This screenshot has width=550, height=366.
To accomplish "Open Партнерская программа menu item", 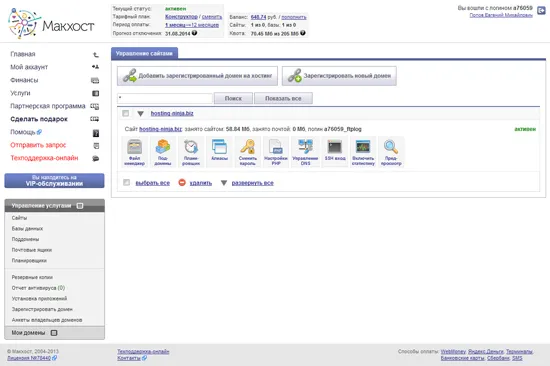I will [x=48, y=106].
